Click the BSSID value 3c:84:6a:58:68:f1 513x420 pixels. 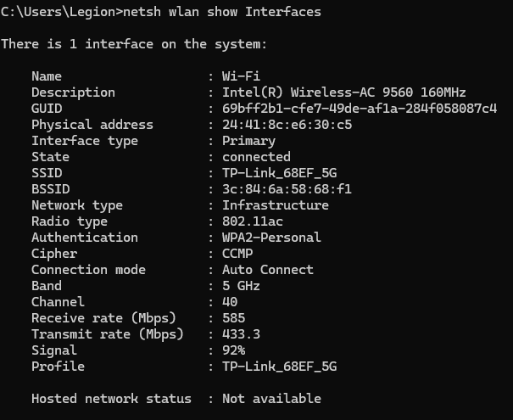point(287,189)
